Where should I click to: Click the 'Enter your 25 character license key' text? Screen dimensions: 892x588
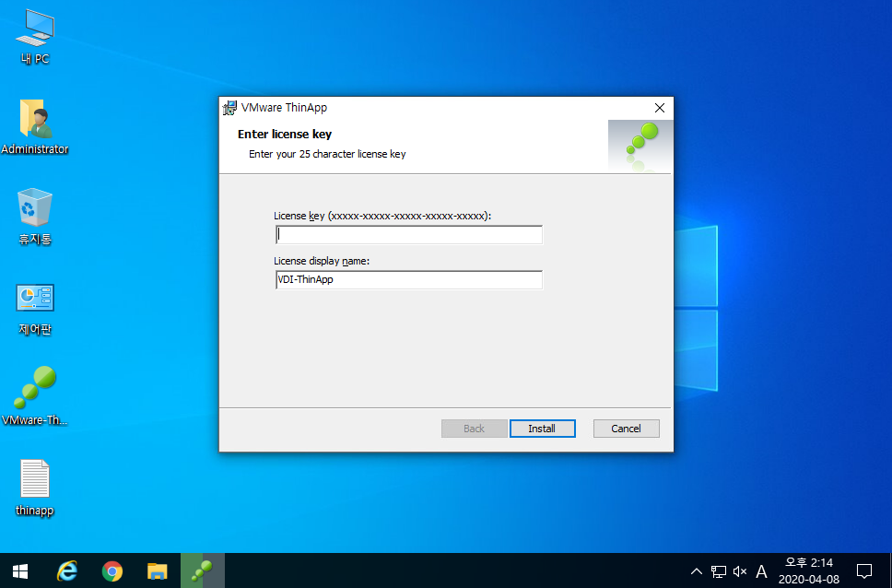(x=327, y=154)
